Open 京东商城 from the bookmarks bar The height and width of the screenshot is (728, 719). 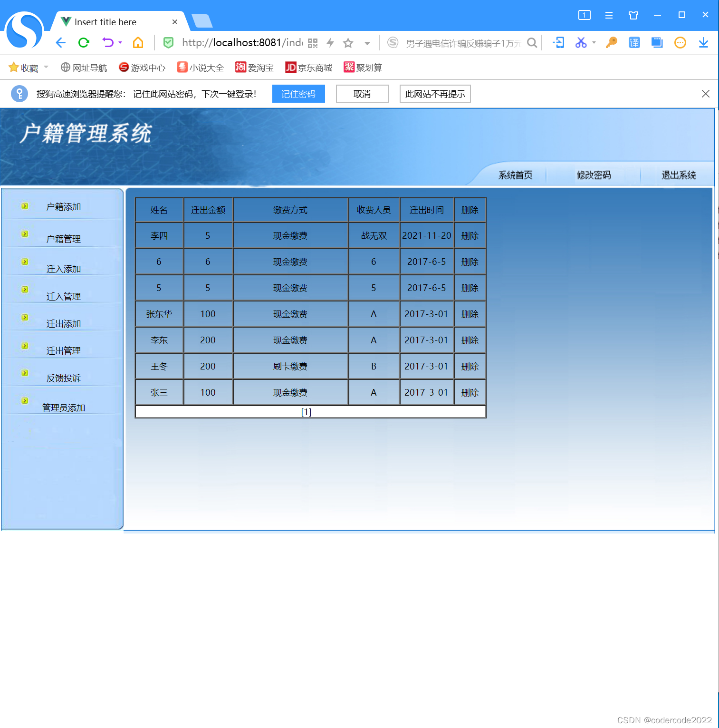(309, 67)
